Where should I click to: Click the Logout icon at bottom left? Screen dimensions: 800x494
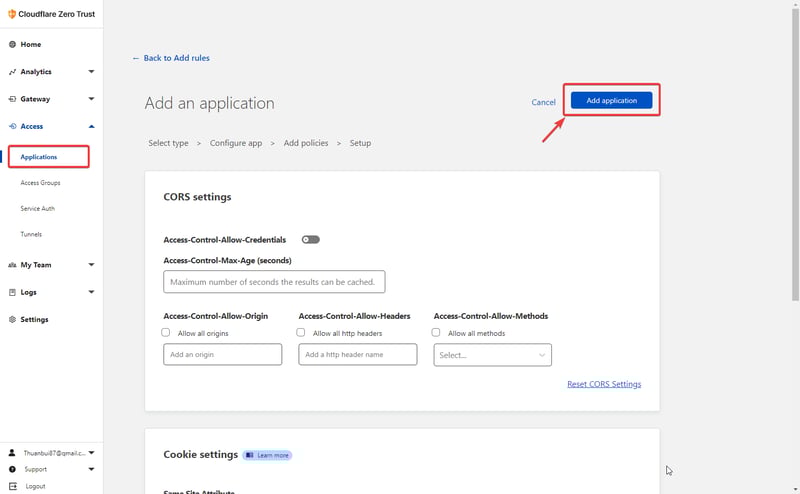coord(12,486)
